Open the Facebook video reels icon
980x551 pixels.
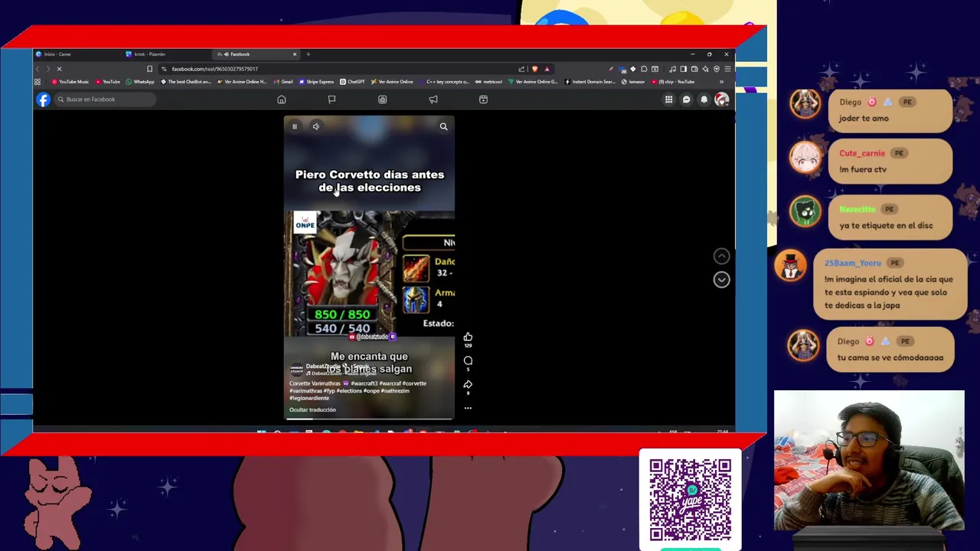[x=483, y=99]
